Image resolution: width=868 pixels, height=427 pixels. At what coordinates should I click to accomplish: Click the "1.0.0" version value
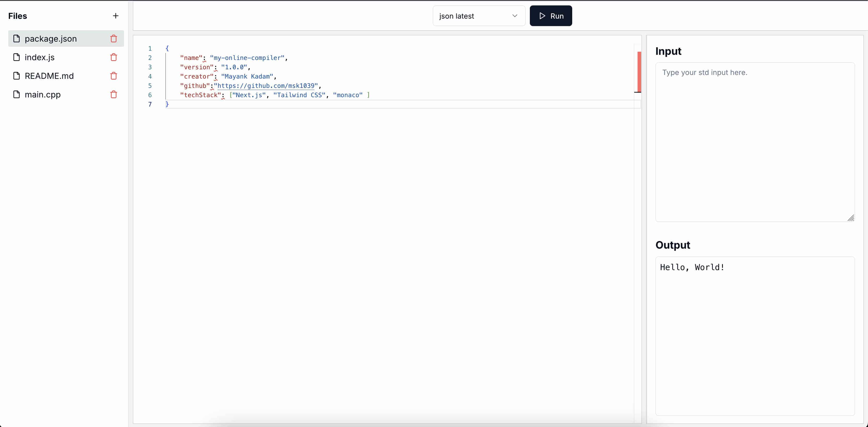[234, 67]
